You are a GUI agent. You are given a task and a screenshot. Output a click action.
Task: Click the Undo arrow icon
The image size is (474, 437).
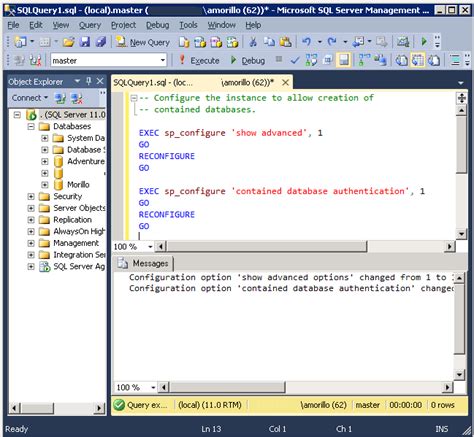pos(306,42)
